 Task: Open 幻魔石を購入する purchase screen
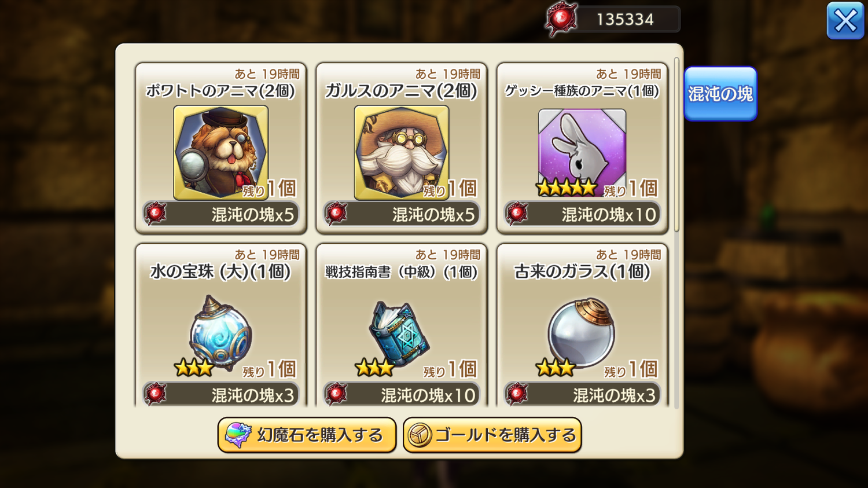(307, 435)
